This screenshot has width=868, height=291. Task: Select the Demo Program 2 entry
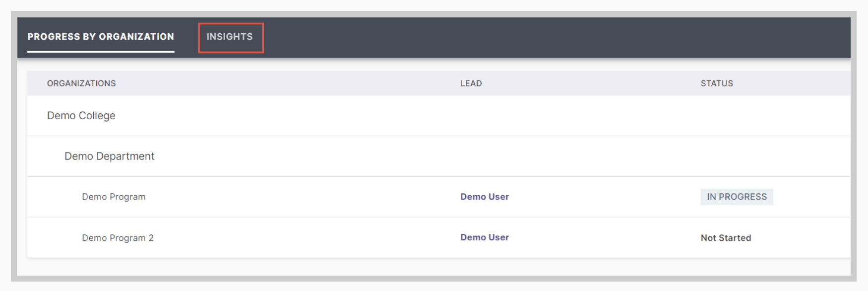coord(118,238)
